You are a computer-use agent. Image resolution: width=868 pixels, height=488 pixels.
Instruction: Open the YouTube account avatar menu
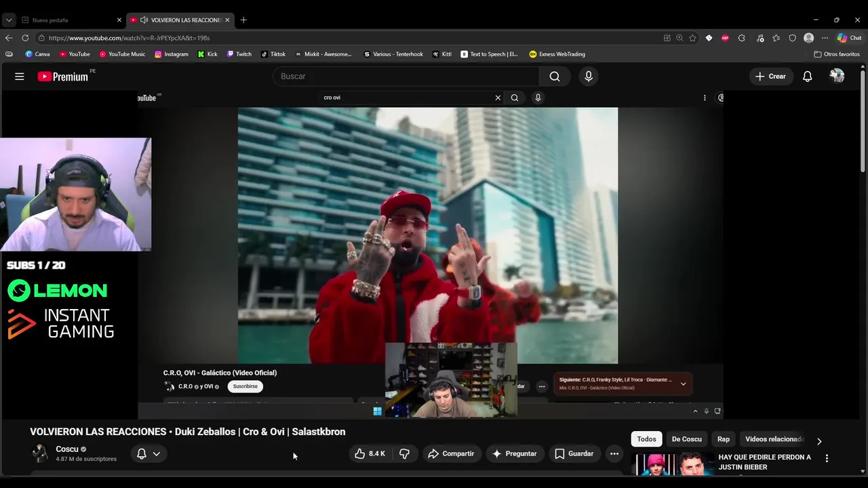(837, 77)
